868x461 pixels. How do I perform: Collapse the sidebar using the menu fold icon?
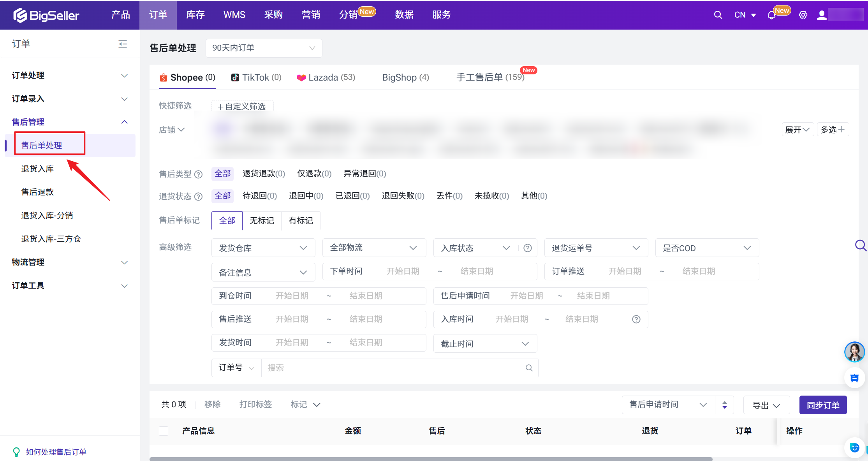tap(123, 44)
